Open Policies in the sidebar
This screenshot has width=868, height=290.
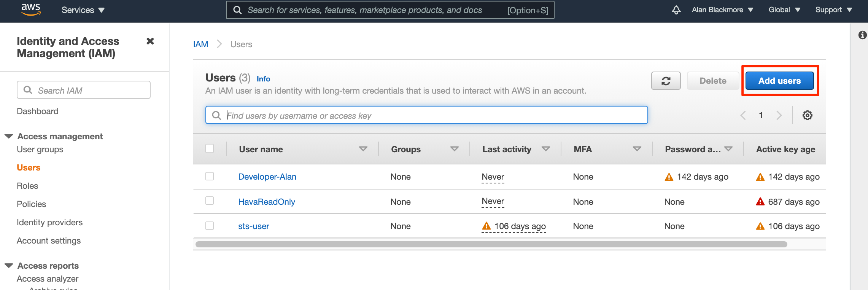(31, 204)
